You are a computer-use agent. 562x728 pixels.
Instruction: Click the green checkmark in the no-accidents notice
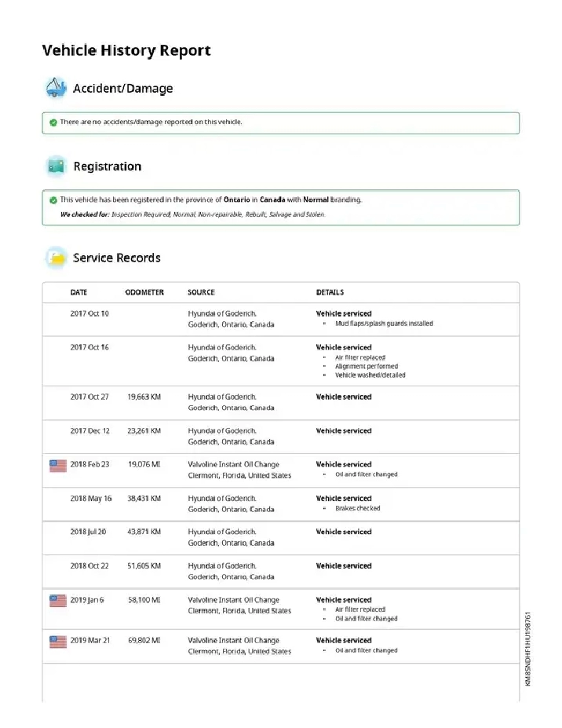point(53,123)
